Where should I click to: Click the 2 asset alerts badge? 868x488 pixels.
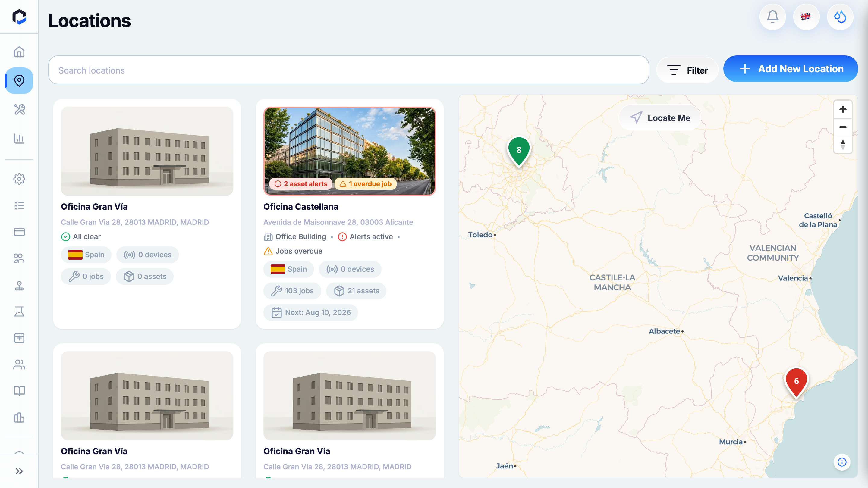(x=301, y=183)
